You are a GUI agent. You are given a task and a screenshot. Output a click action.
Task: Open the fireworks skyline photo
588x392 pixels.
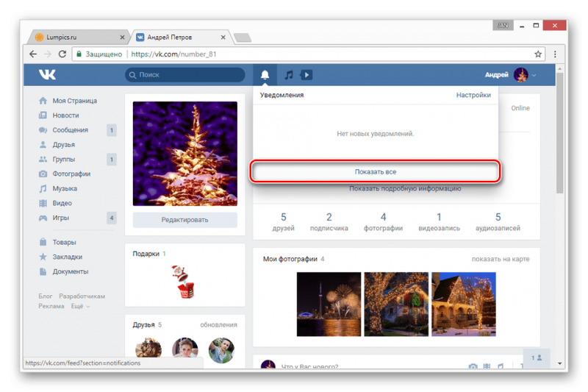point(329,304)
